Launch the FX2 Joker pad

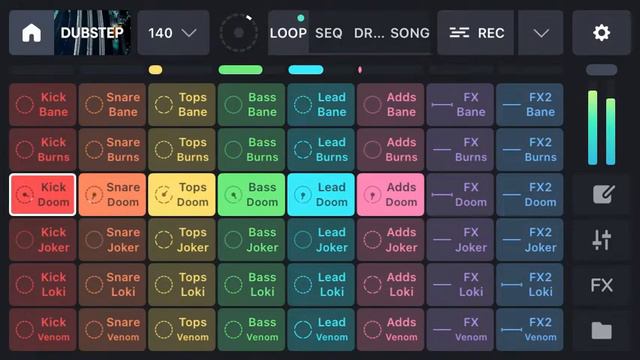(530, 240)
